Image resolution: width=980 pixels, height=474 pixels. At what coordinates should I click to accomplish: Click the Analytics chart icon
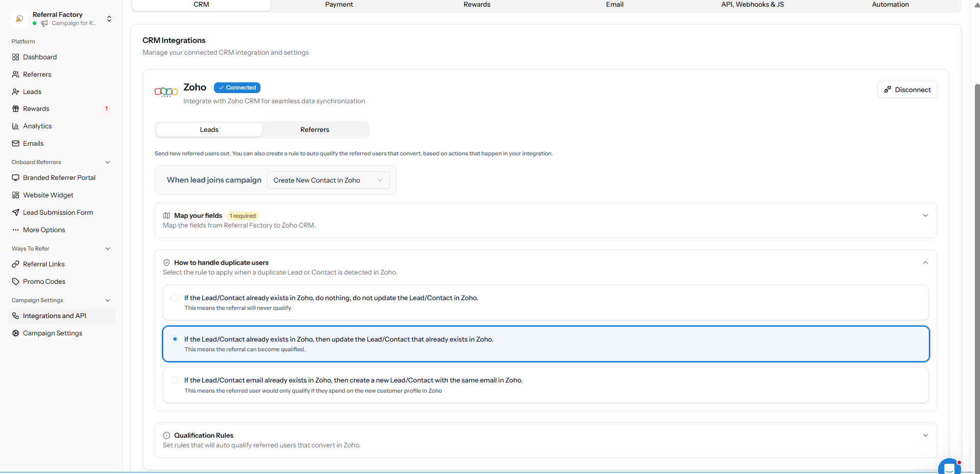(15, 126)
